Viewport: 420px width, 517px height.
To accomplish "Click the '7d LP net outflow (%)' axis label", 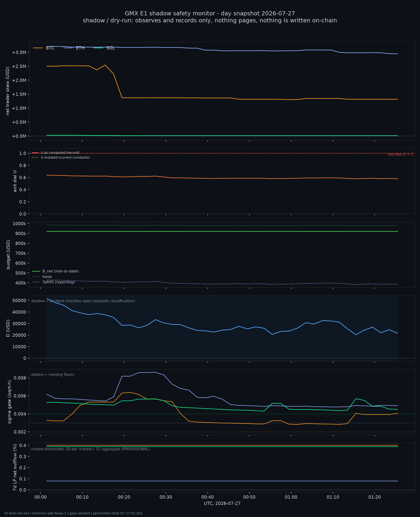I will pyautogui.click(x=15, y=468).
